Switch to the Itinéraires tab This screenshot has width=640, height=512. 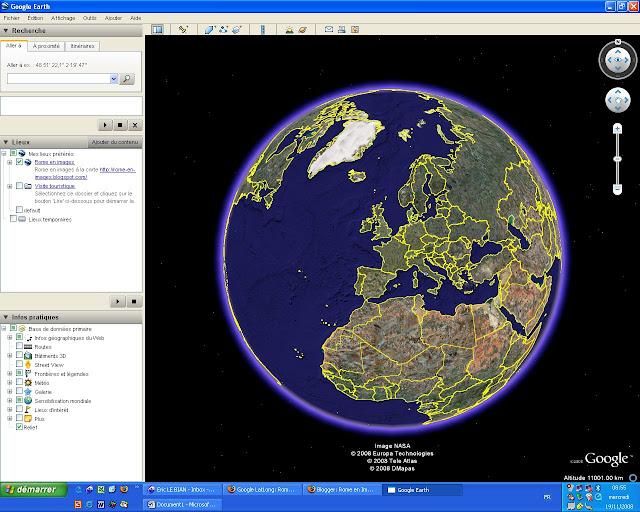[x=82, y=46]
